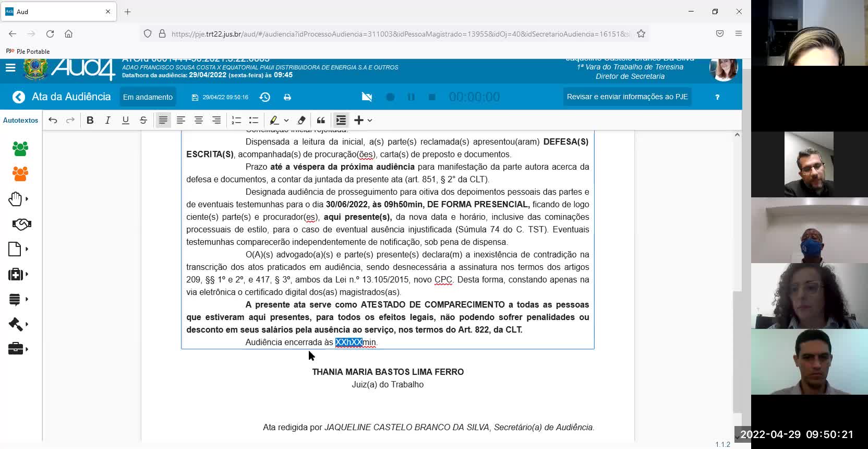The width and height of the screenshot is (868, 449).
Task: Save page to Pocket icon
Action: (x=720, y=33)
